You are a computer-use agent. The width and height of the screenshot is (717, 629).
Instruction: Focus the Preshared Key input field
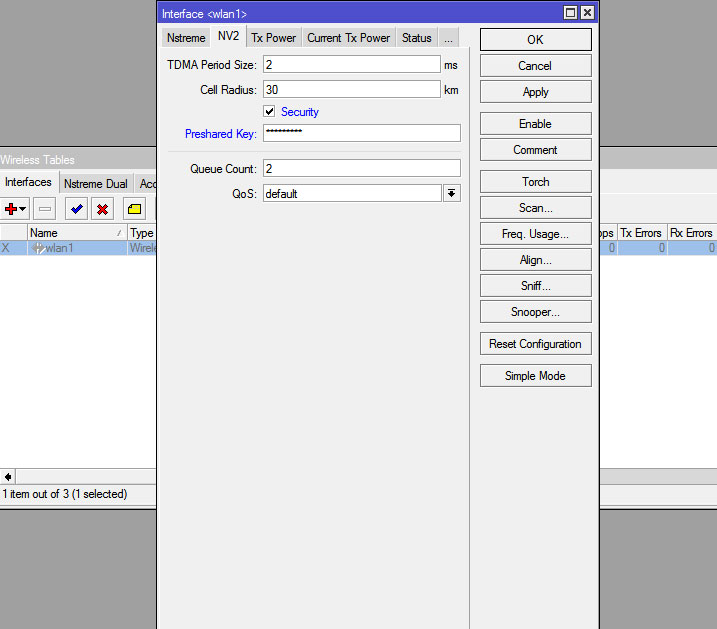[361, 133]
